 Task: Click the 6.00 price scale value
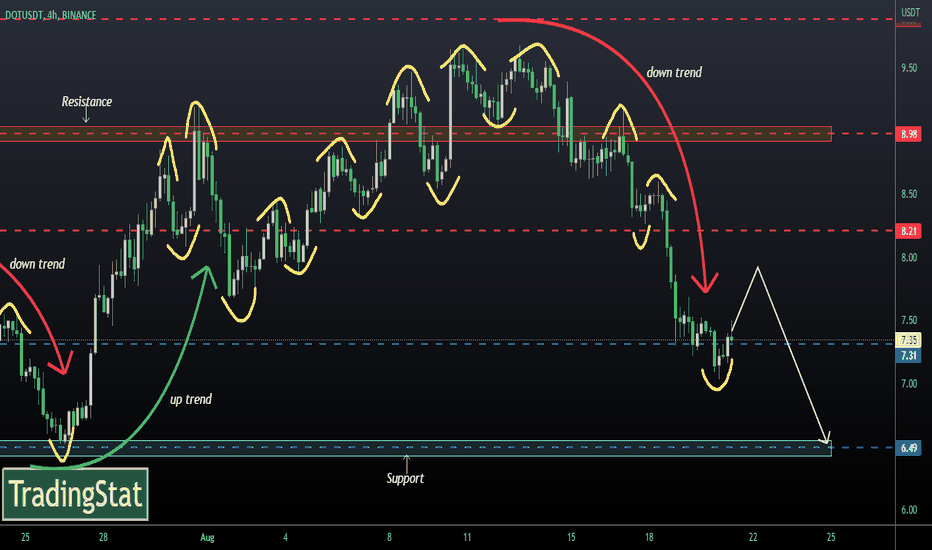click(x=909, y=510)
